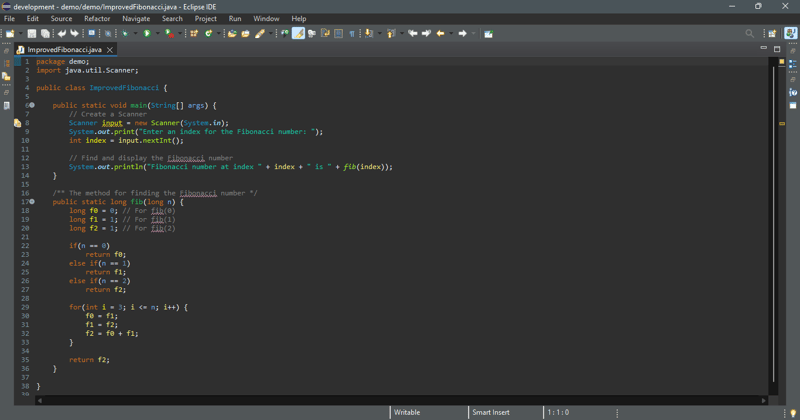The height and width of the screenshot is (420, 800).
Task: Expand the Previous Annotation dropdown
Action: (402, 34)
